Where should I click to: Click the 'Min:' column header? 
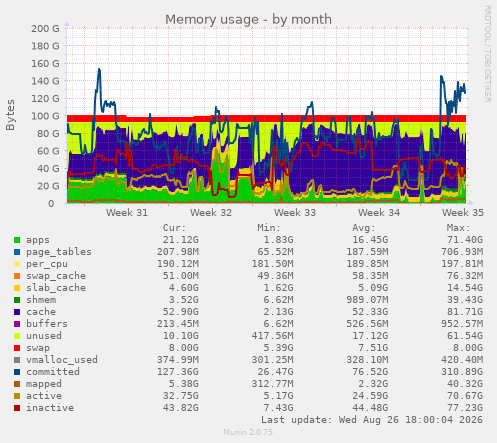tap(269, 228)
